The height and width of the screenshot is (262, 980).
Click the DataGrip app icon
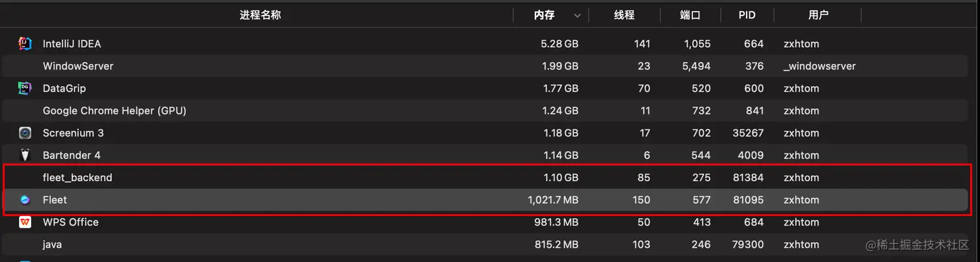[25, 89]
